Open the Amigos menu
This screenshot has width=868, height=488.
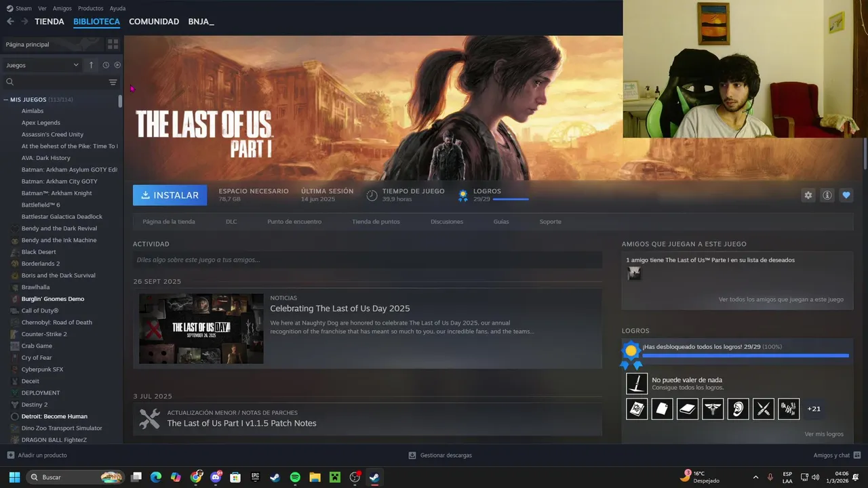[62, 8]
